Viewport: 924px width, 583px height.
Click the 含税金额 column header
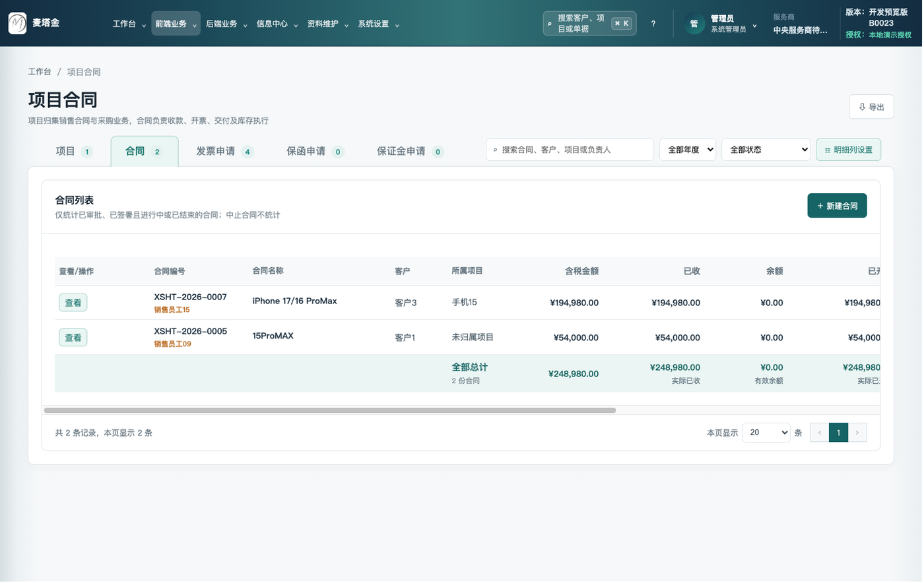(x=583, y=272)
